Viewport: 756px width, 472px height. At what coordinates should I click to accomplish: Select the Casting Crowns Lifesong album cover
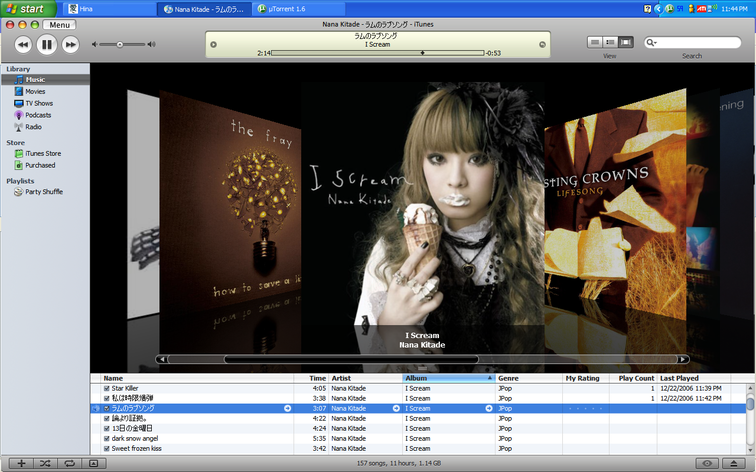(x=615, y=205)
